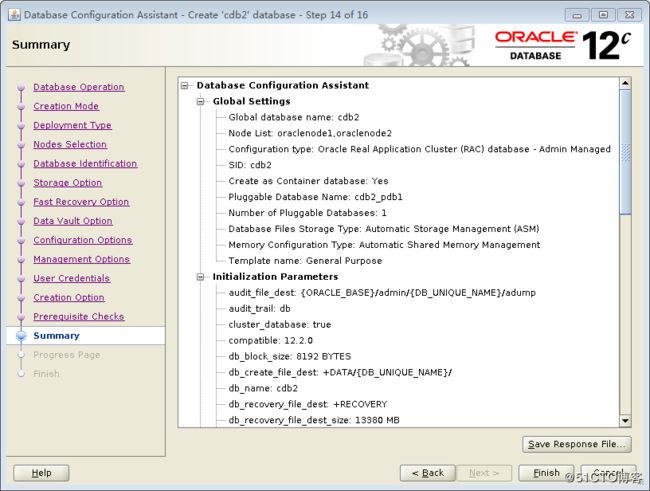This screenshot has width=650, height=491.
Task: Close the Database Configuration Assistant window
Action: [x=630, y=15]
